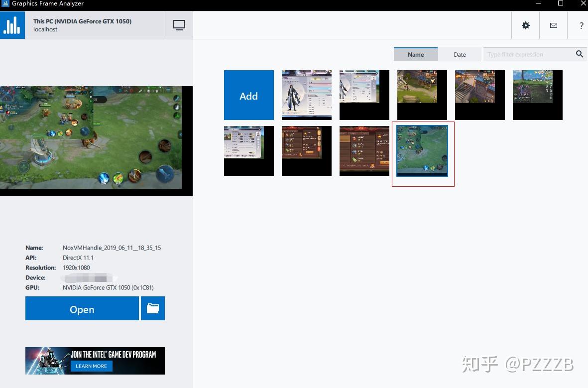Click the 1920x1080 resolution value
Screen dimensions: 588x388
click(76, 267)
